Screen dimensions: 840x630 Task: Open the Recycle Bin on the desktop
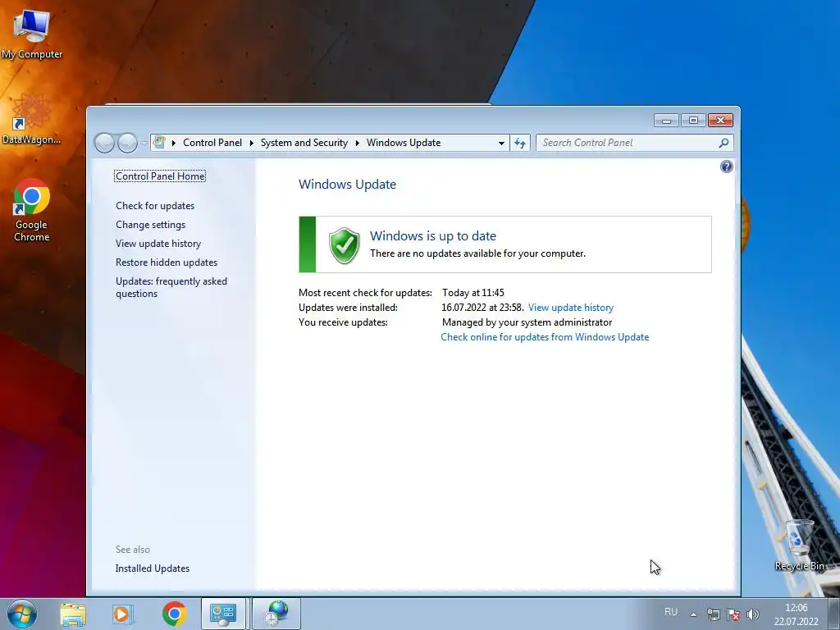click(799, 545)
